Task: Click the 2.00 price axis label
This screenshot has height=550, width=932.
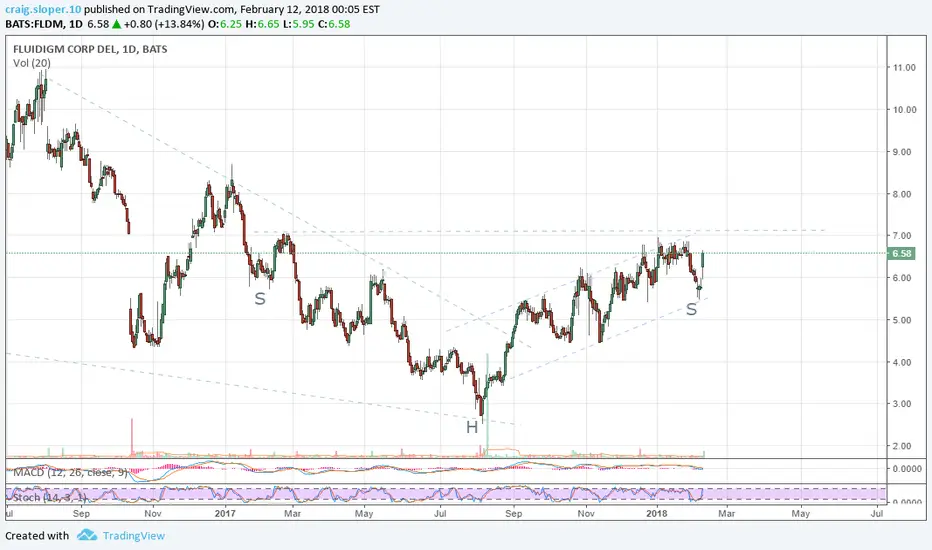Action: (x=902, y=446)
